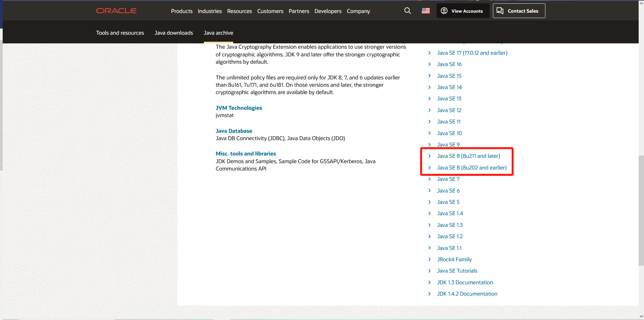644x320 pixels.
Task: Open the Customers menu
Action: point(270,11)
